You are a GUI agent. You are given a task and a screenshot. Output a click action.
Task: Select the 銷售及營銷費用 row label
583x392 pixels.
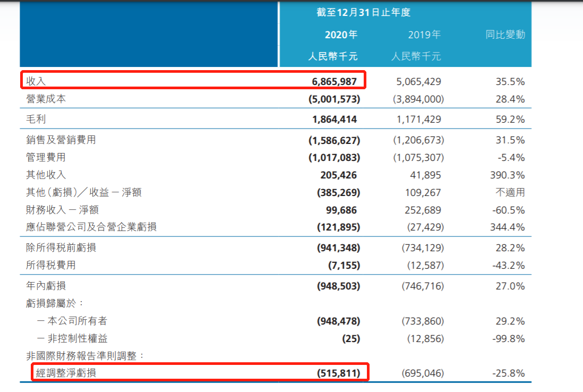click(x=61, y=140)
